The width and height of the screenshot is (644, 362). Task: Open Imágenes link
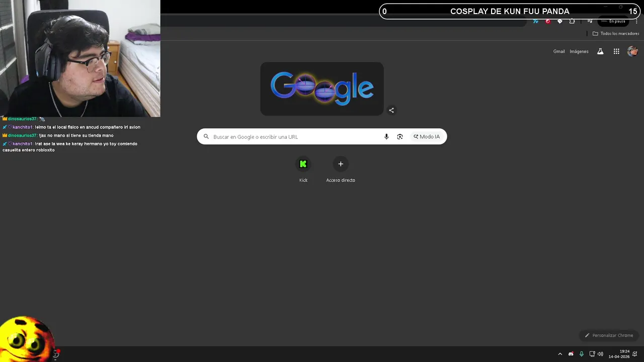579,51
